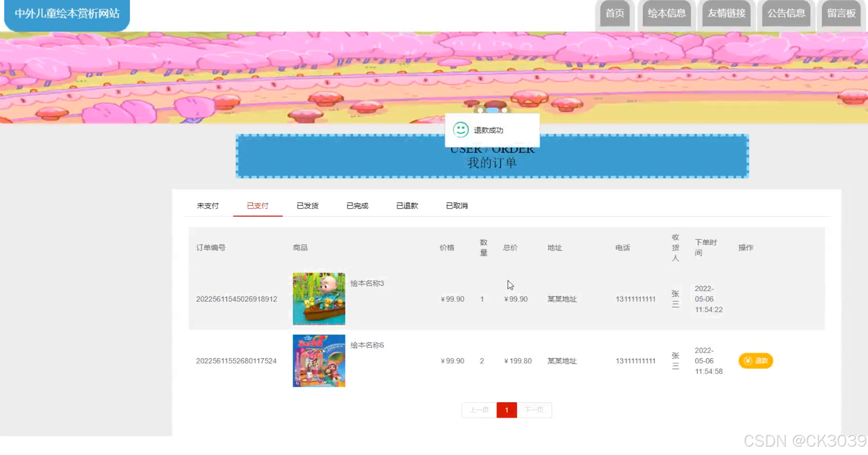
Task: Go to 友情链接 page
Action: tap(726, 13)
